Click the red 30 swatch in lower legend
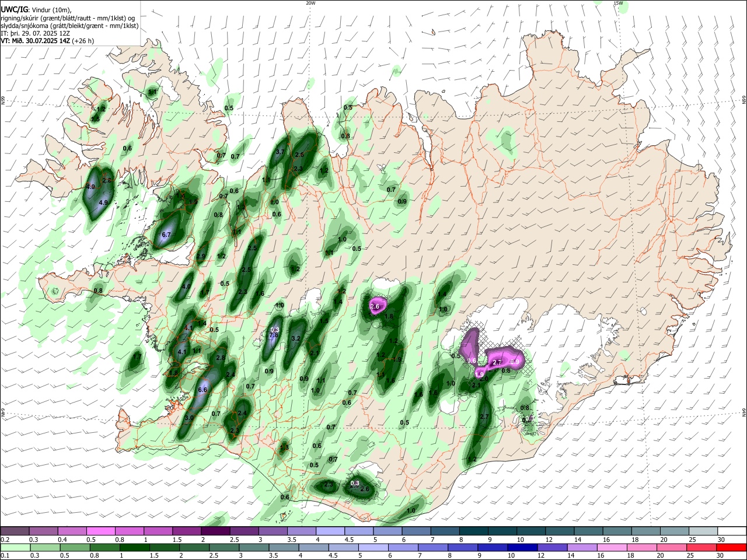This screenshot has height=560, width=747. [731, 547]
